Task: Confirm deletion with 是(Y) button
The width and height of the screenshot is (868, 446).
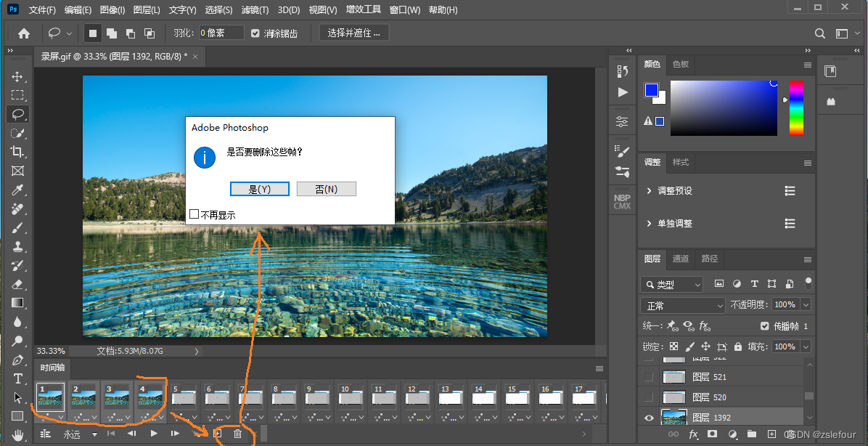Action: point(260,189)
